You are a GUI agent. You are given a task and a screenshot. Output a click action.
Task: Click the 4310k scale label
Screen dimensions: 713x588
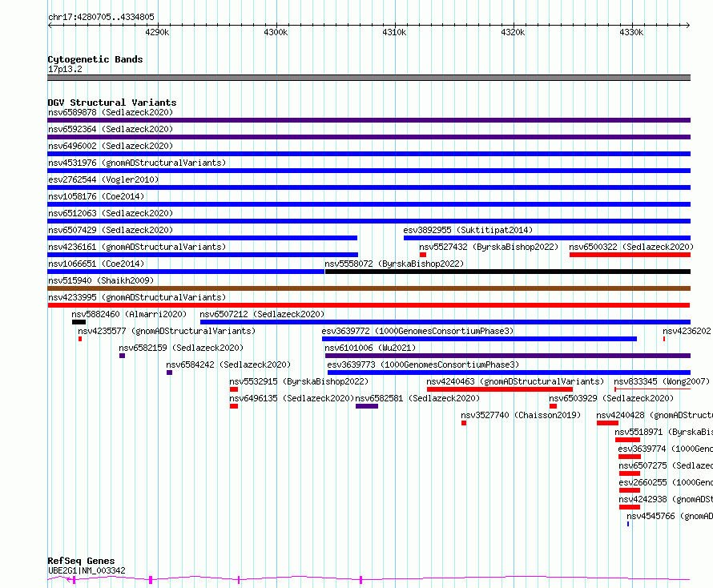tap(394, 32)
